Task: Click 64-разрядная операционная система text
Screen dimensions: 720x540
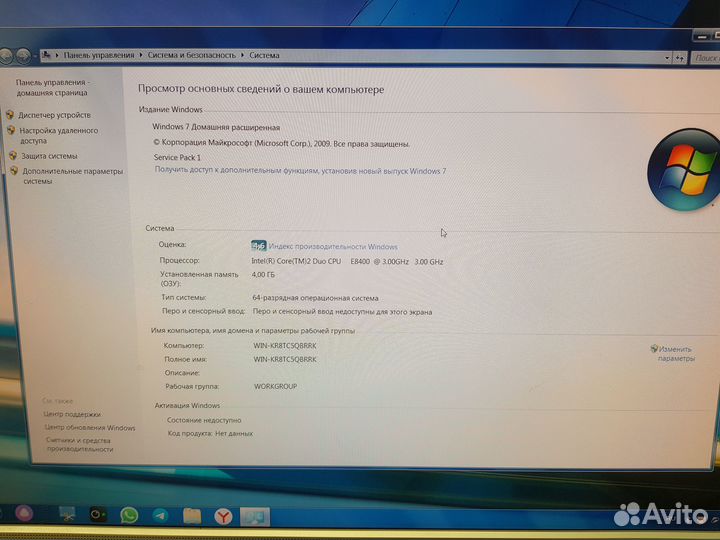Action: [x=315, y=298]
